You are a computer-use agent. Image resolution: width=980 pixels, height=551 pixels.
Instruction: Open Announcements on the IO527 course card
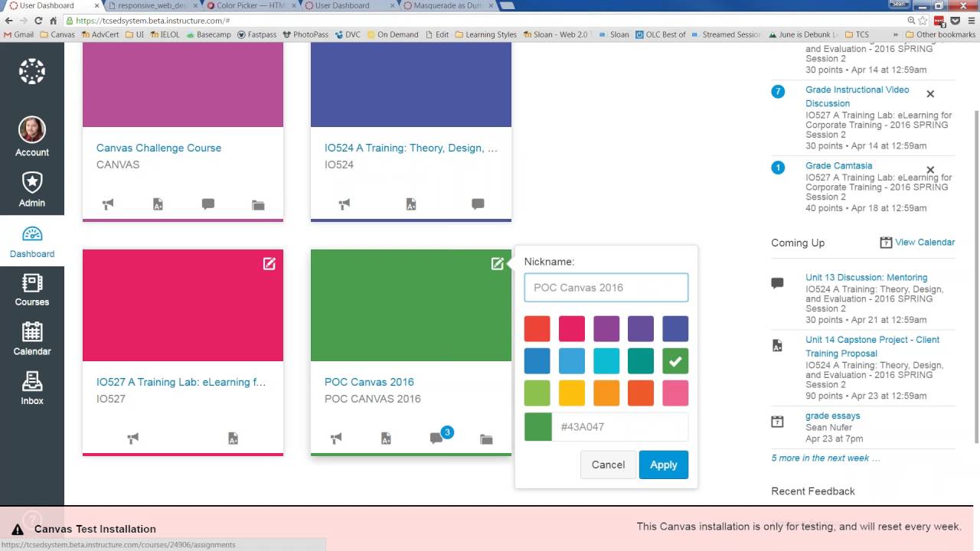pos(133,439)
